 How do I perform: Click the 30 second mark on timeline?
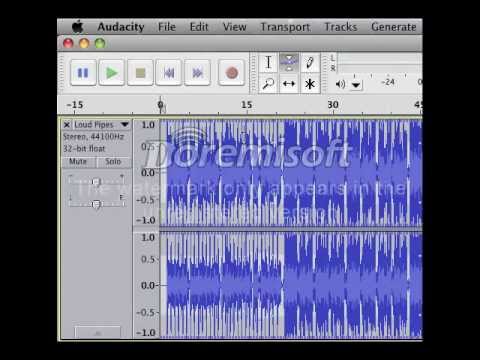coord(333,105)
